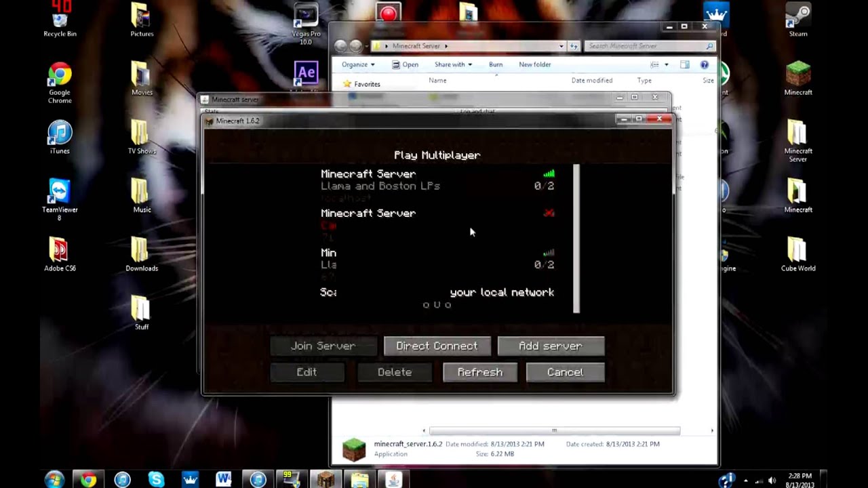The image size is (868, 488).
Task: Click volume speaker icon in tray
Action: pyautogui.click(x=772, y=481)
